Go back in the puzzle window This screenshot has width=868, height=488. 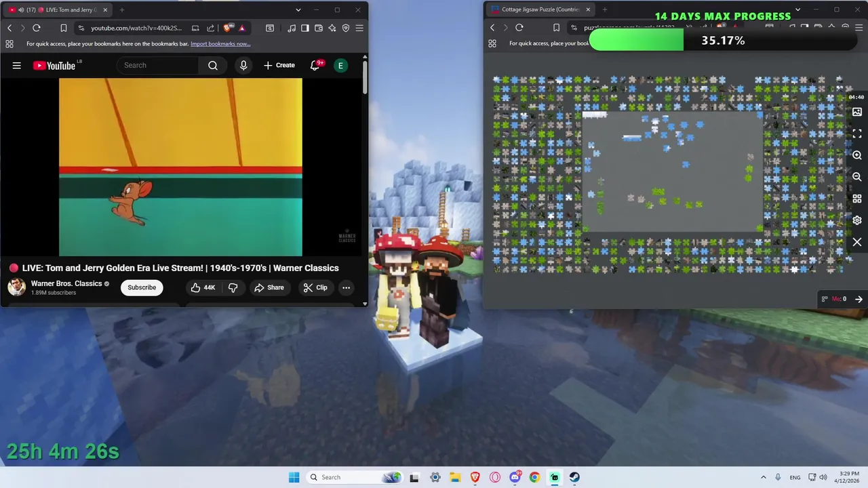click(x=492, y=28)
